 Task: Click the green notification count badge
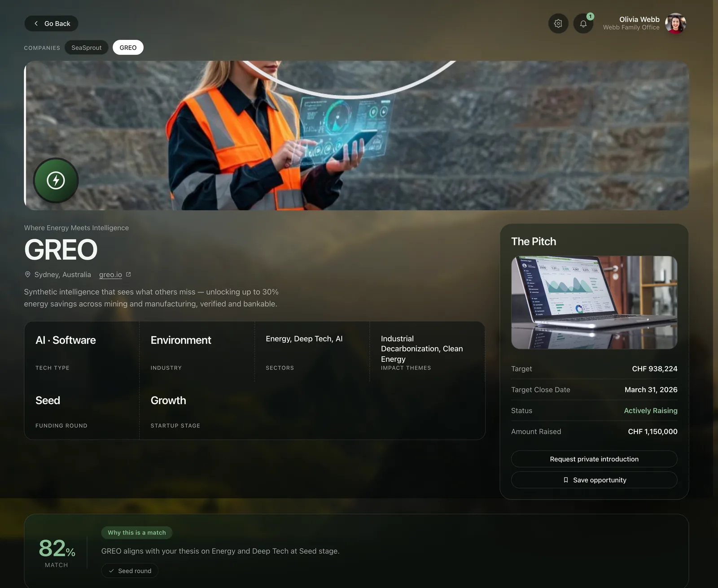(x=591, y=17)
